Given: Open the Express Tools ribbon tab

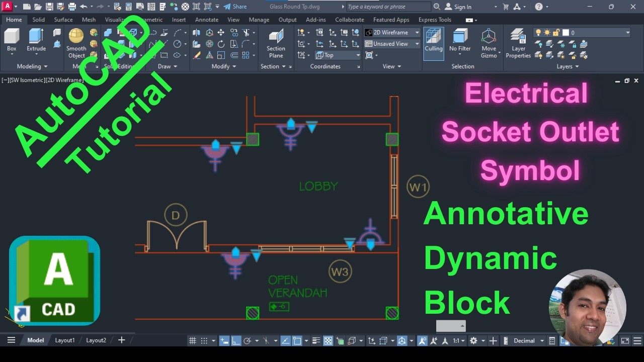Looking at the screenshot, I should [435, 20].
